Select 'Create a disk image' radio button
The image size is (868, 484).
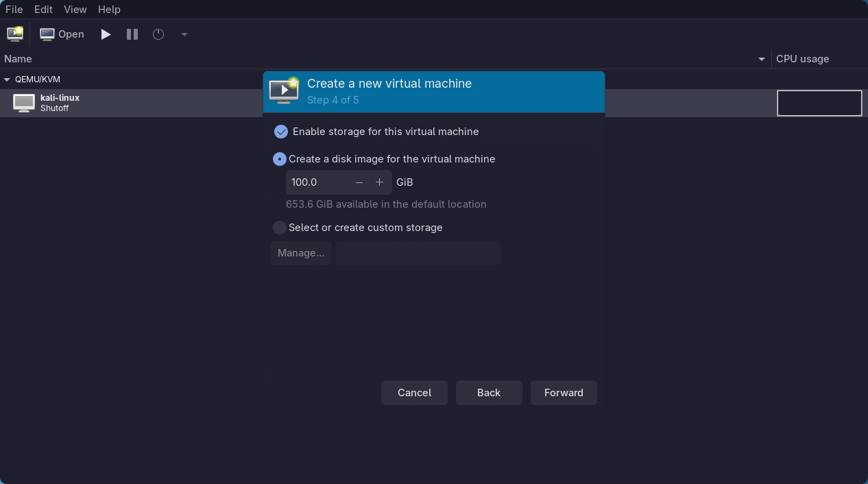279,158
